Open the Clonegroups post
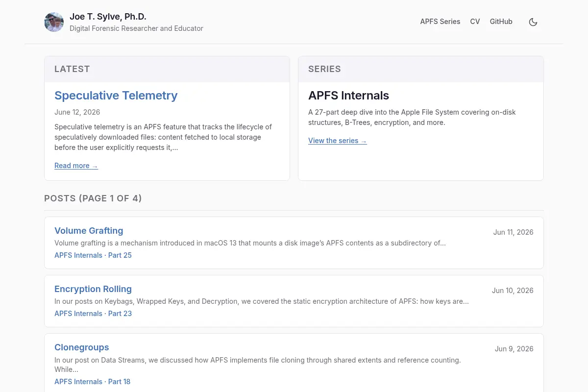This screenshot has width=588, height=392. pos(82,347)
